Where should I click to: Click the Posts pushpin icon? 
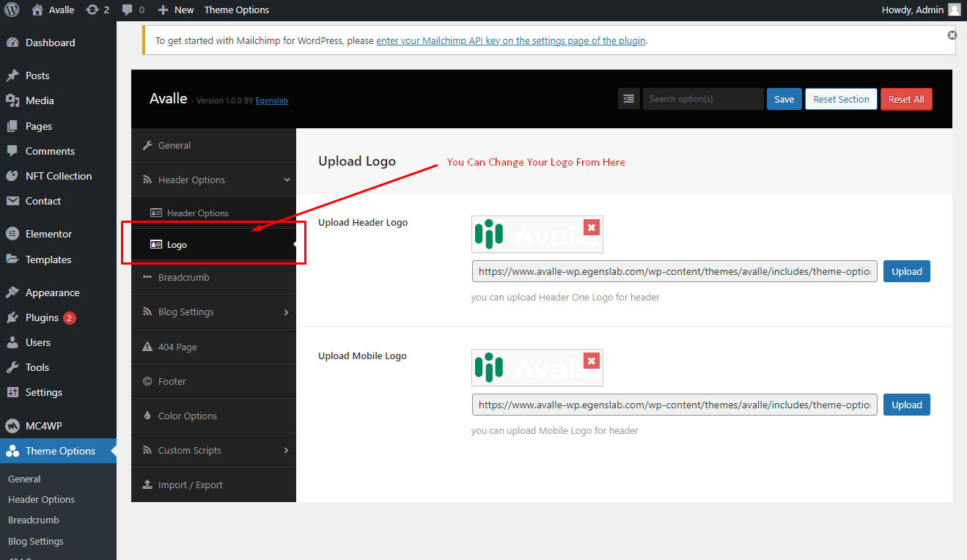[12, 75]
